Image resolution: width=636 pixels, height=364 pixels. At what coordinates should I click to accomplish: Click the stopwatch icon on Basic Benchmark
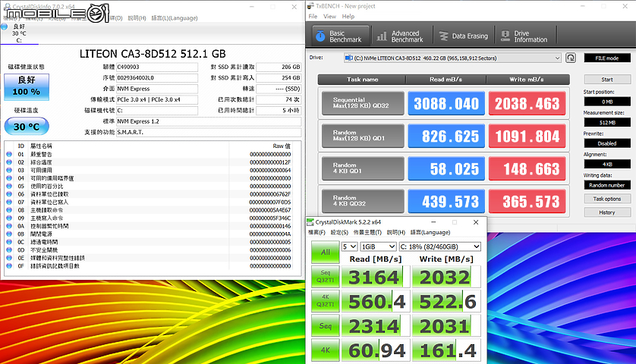(x=320, y=36)
